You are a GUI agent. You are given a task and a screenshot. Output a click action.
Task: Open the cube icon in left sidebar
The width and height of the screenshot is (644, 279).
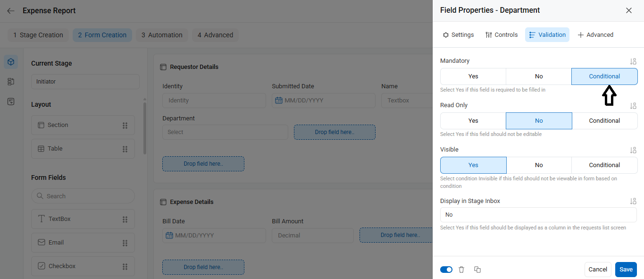[x=11, y=62]
